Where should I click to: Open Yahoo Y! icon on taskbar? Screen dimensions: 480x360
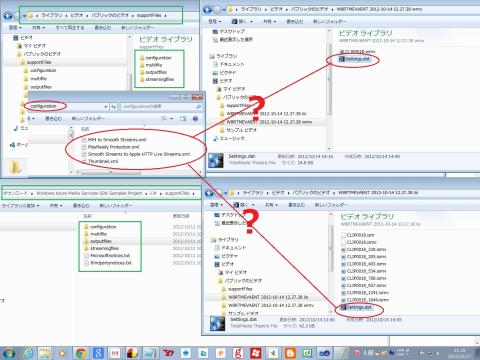[168, 353]
